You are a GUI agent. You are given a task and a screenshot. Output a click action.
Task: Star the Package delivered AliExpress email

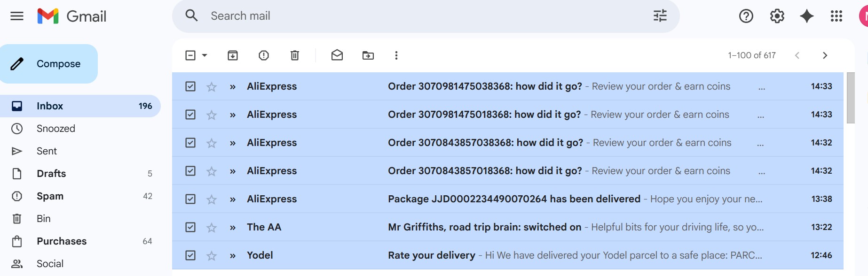click(x=212, y=199)
